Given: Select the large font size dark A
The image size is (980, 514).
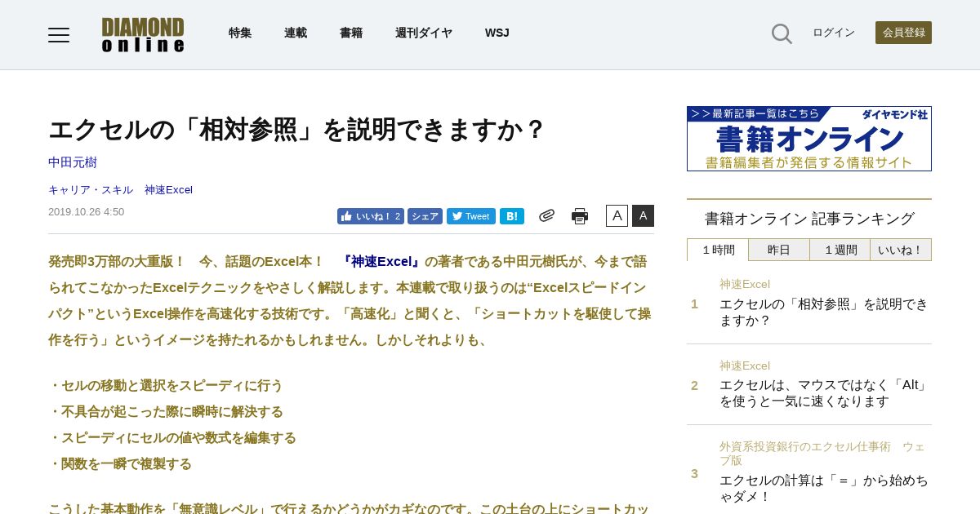Looking at the screenshot, I should click(643, 215).
